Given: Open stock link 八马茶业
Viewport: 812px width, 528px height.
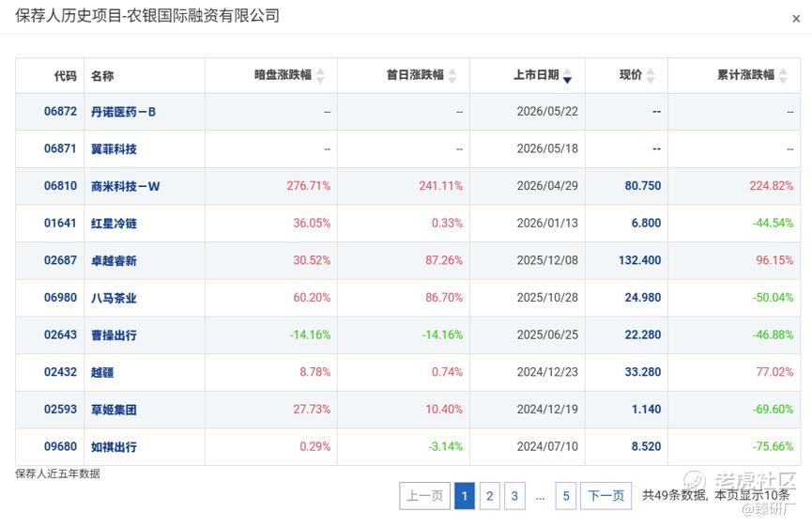Looking at the screenshot, I should (114, 299).
